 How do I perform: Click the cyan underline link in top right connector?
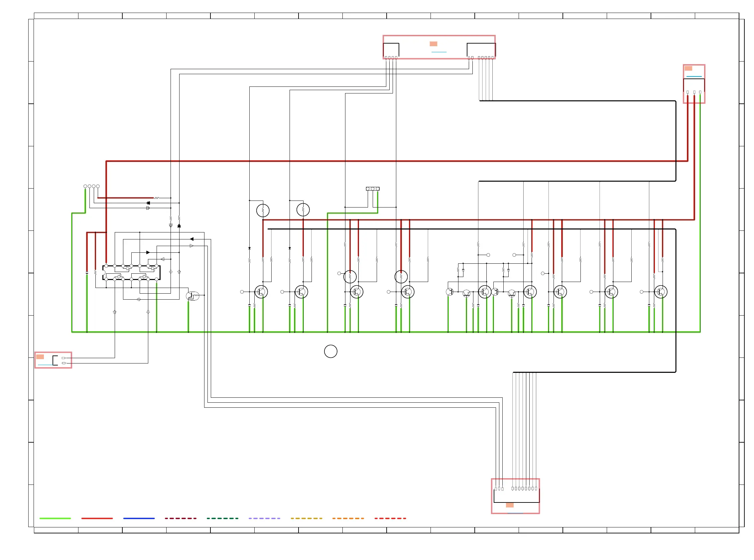coord(694,76)
